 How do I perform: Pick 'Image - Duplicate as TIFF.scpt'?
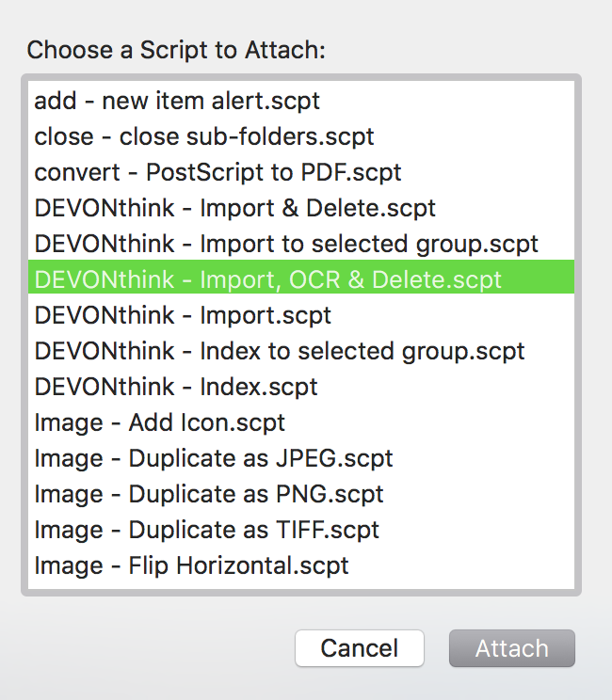[x=301, y=530]
